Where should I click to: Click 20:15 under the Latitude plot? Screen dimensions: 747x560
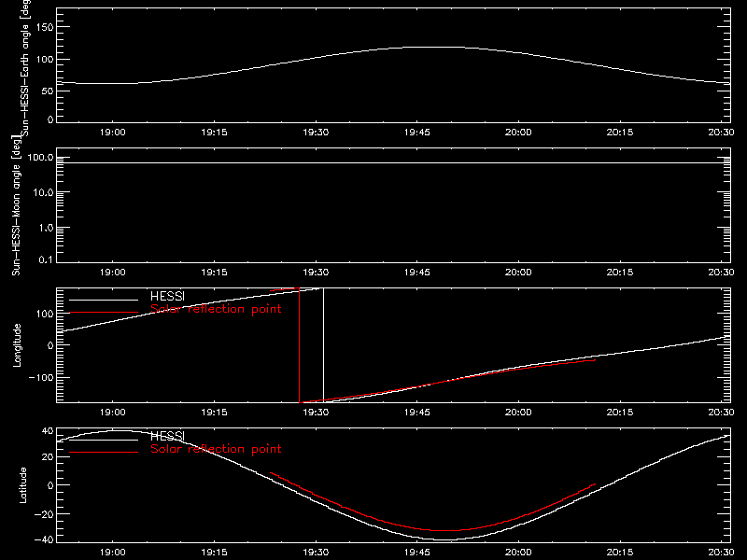[620, 553]
